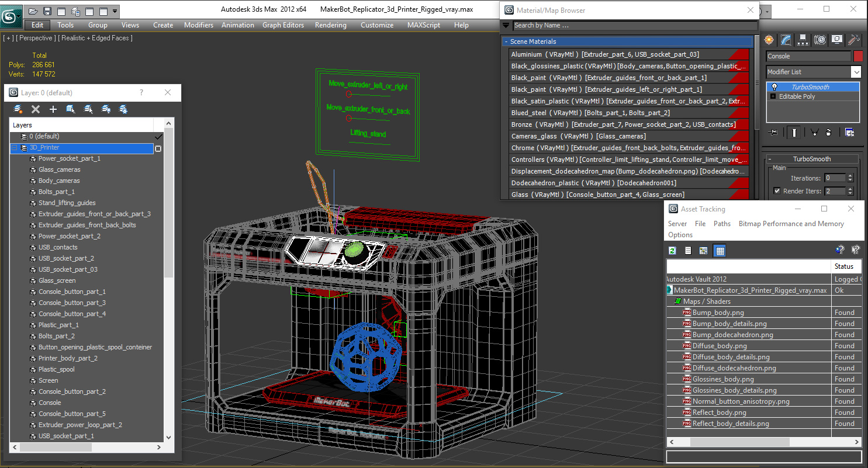This screenshot has width=868, height=468.
Task: Click the Search by Name field in Material Browser
Action: [634, 25]
